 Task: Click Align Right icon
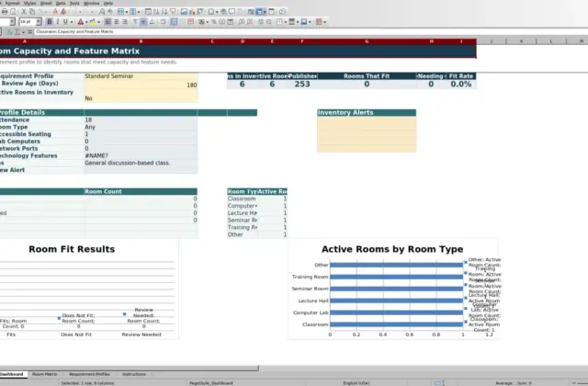(x=125, y=22)
